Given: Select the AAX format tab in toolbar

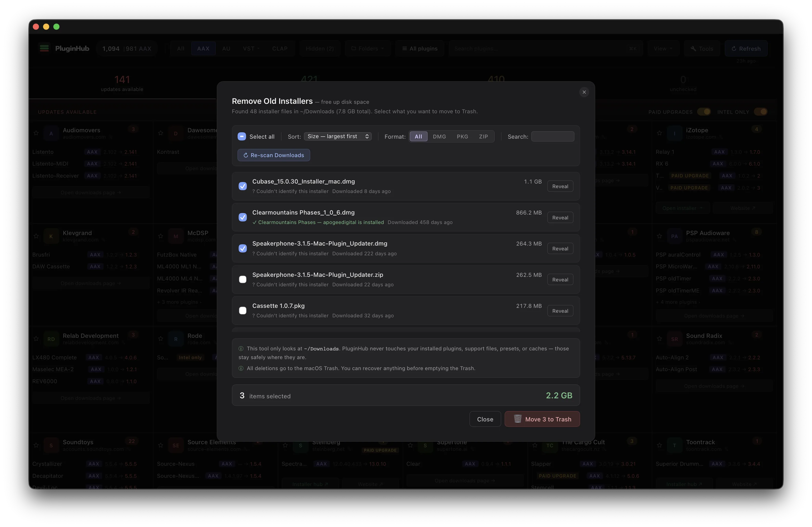Looking at the screenshot, I should pyautogui.click(x=203, y=48).
